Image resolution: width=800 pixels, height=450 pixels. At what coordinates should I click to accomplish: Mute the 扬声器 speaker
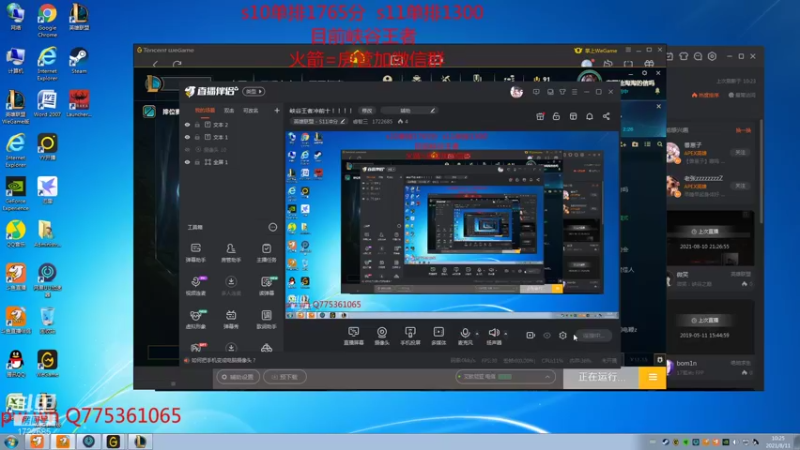(493, 336)
